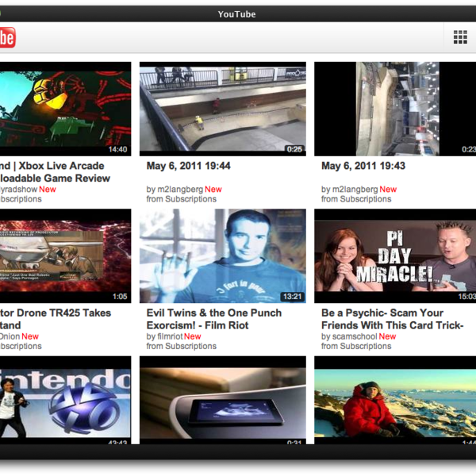Screen dimensions: 476x476
Task: Open the 0:31 tablet device video thumbnail
Action: point(222,401)
